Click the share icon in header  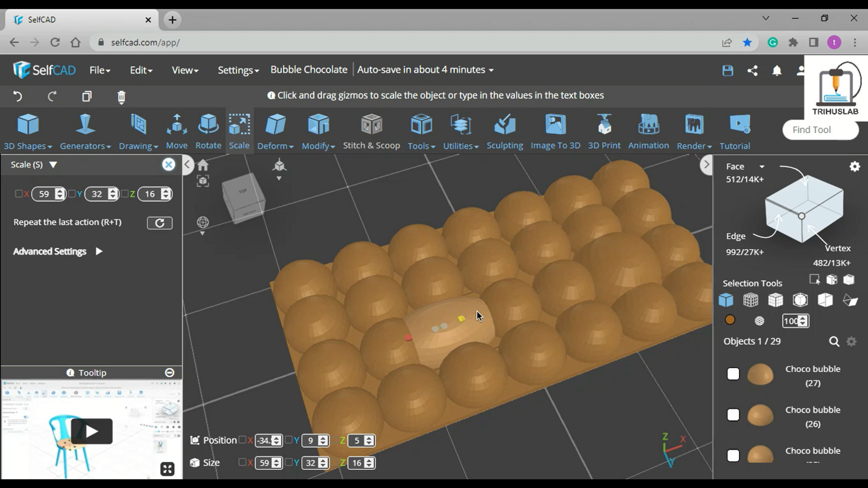pos(753,71)
